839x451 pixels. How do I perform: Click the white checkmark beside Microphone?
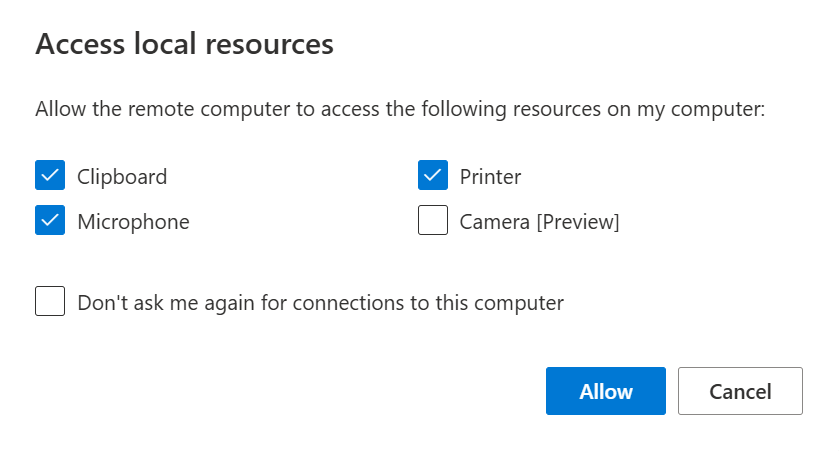50,221
